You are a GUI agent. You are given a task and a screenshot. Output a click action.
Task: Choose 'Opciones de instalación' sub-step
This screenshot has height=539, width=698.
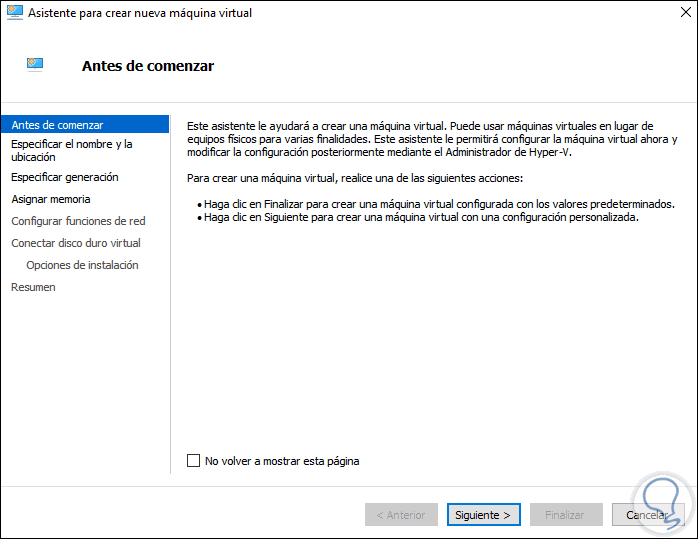pos(82,265)
